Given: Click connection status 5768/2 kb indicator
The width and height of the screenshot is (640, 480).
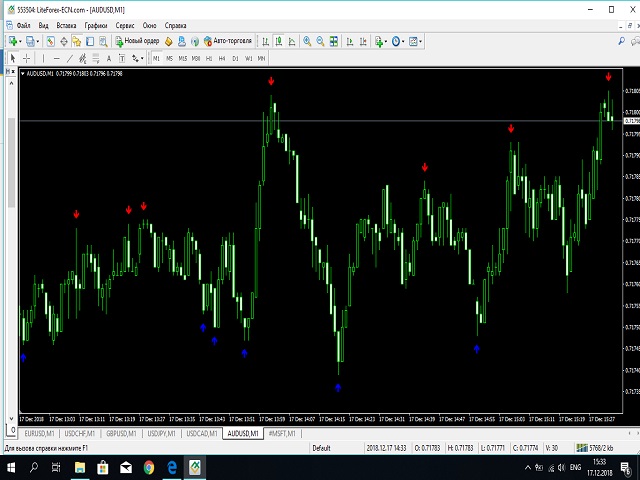Looking at the screenshot, I should coord(595,448).
